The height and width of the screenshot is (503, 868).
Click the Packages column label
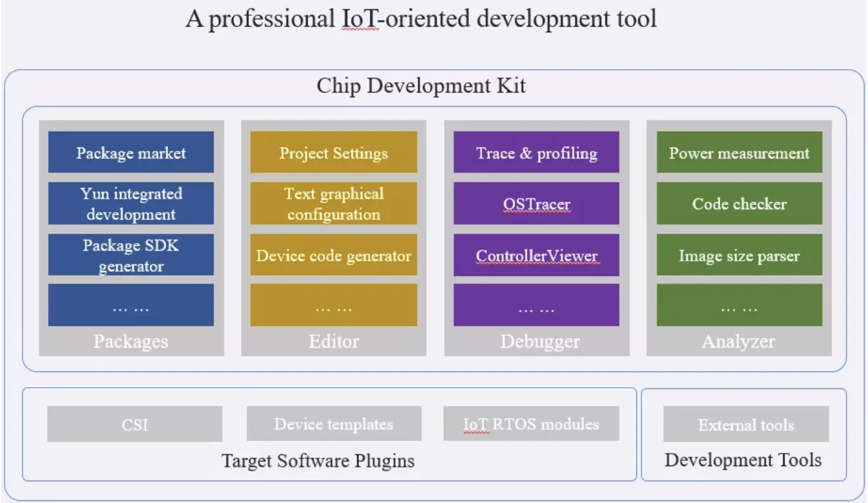[130, 341]
